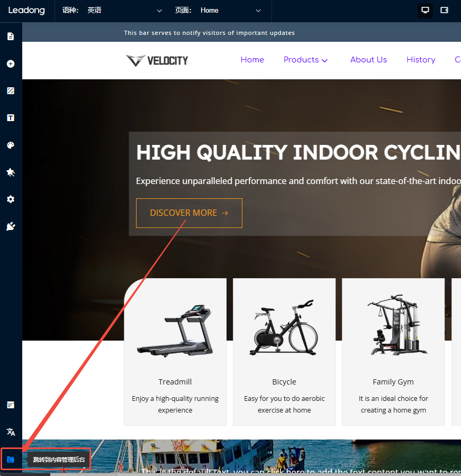
Task: Expand the Products navigation submenu
Action: [x=305, y=60]
